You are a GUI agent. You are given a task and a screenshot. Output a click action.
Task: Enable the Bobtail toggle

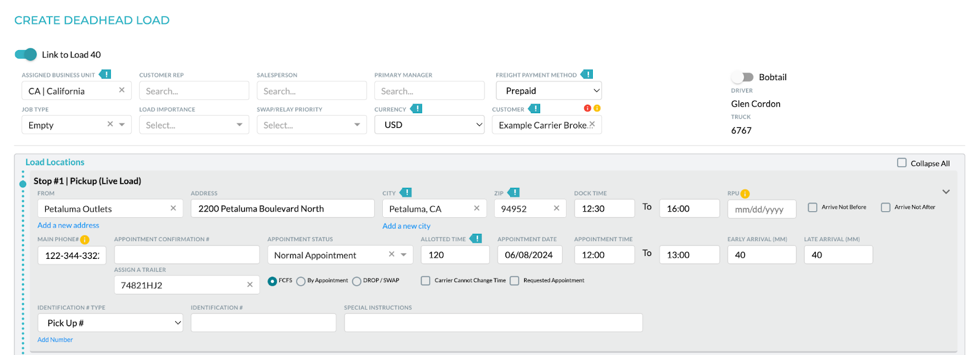click(742, 77)
